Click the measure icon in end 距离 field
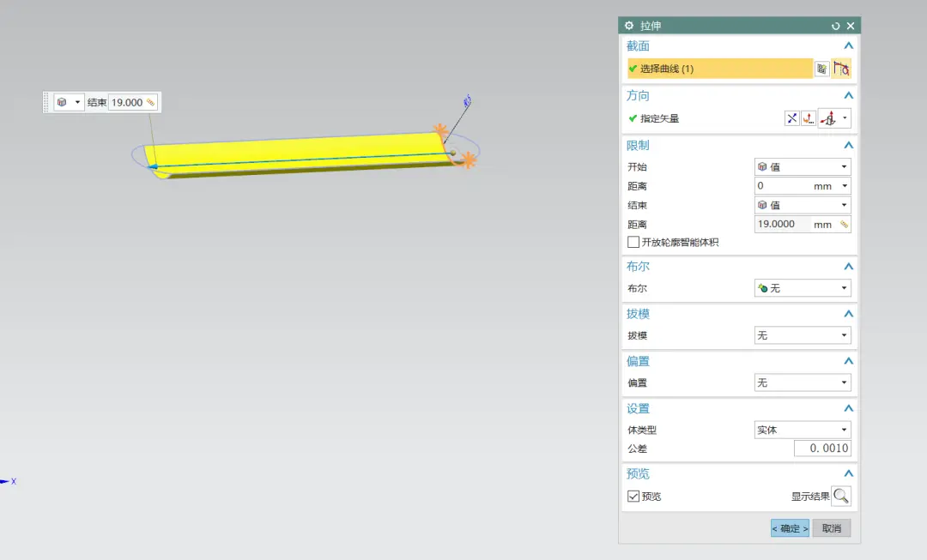Screen dimensions: 927x560 tap(845, 224)
